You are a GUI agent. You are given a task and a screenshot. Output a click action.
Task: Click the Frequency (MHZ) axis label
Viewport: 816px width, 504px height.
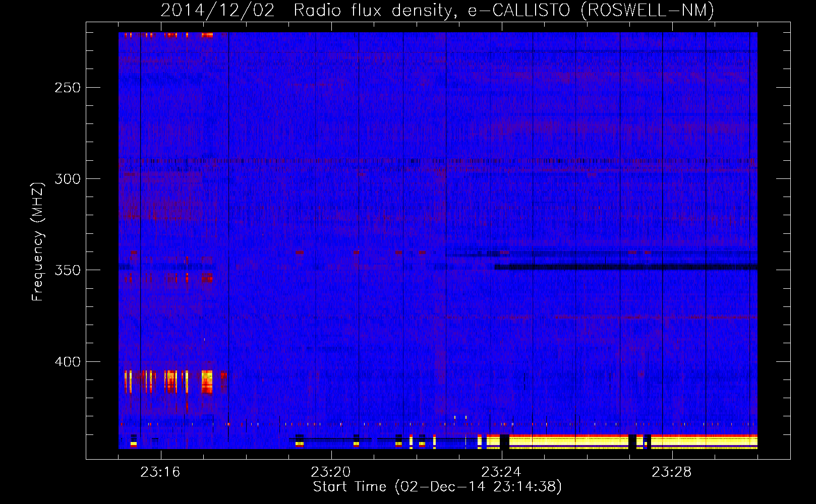(38, 242)
